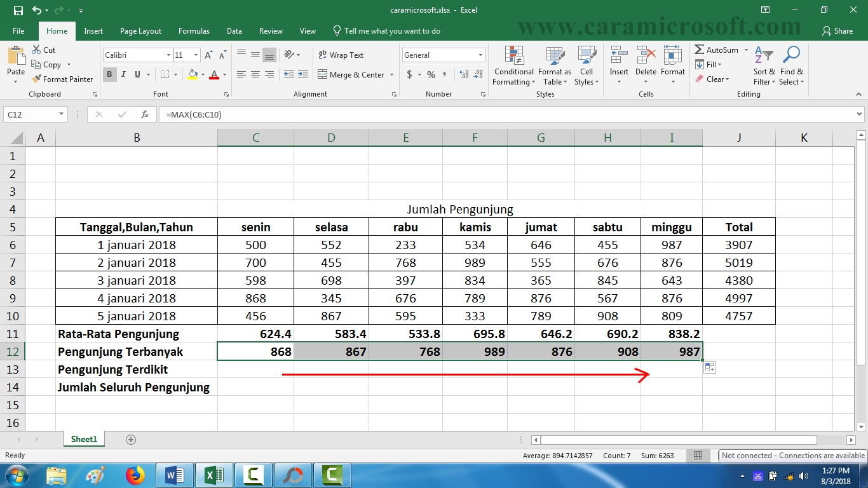Click the Orientation text-rotation icon
This screenshot has width=868, height=488.
tap(289, 55)
